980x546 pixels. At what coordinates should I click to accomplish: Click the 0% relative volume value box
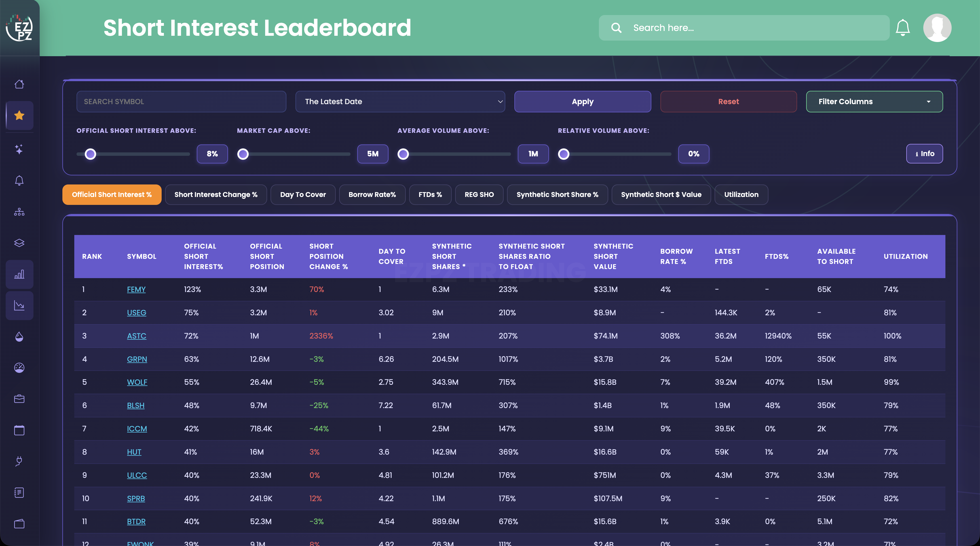[x=694, y=154]
